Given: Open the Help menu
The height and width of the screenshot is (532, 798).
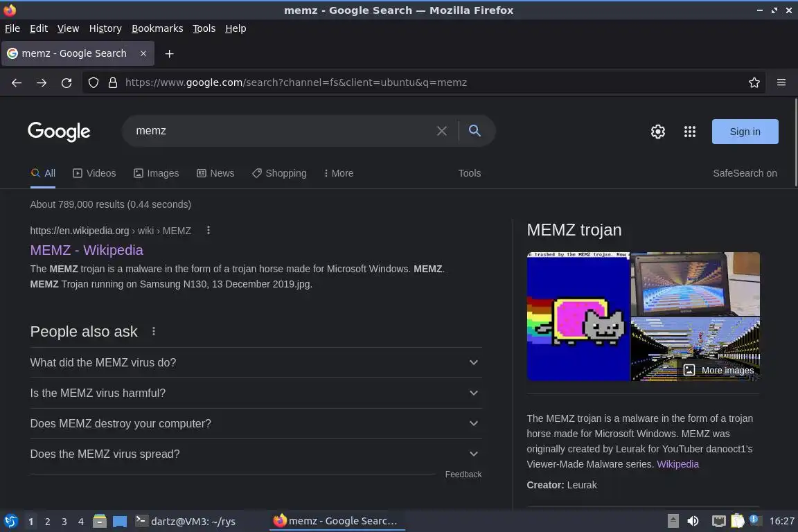Looking at the screenshot, I should [x=236, y=28].
